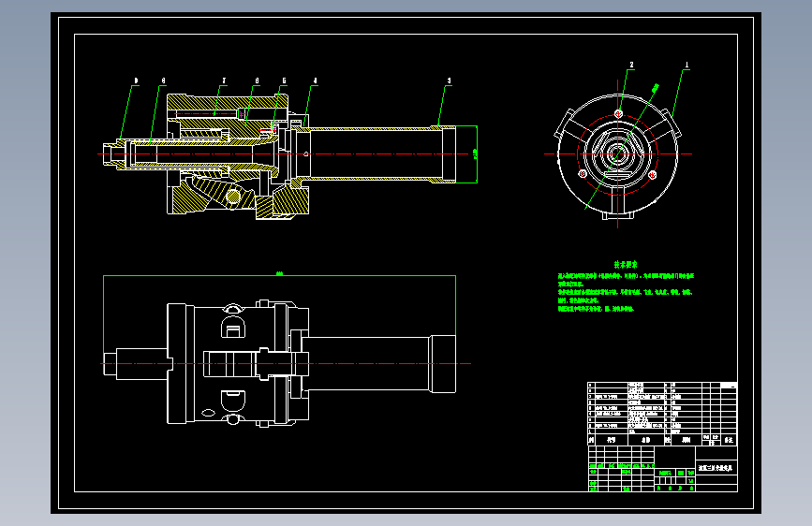Click the green diameter dimension at the sleeve's right end
The width and height of the screenshot is (812, 526).
coord(475,153)
